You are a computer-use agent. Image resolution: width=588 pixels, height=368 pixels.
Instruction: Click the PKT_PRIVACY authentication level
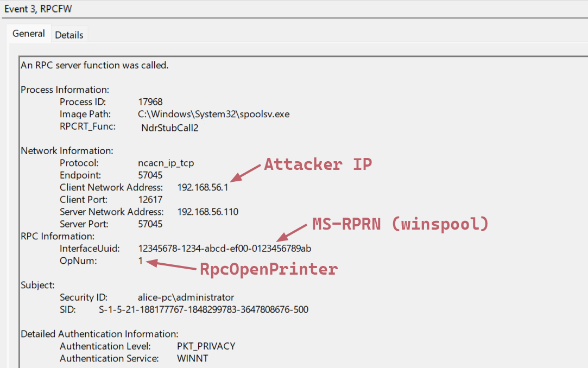pyautogui.click(x=206, y=346)
